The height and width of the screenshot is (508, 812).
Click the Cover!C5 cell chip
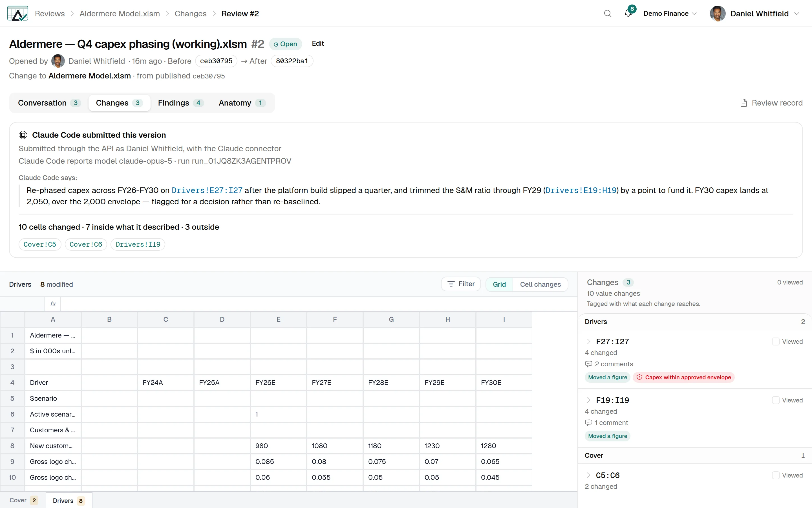[40, 244]
